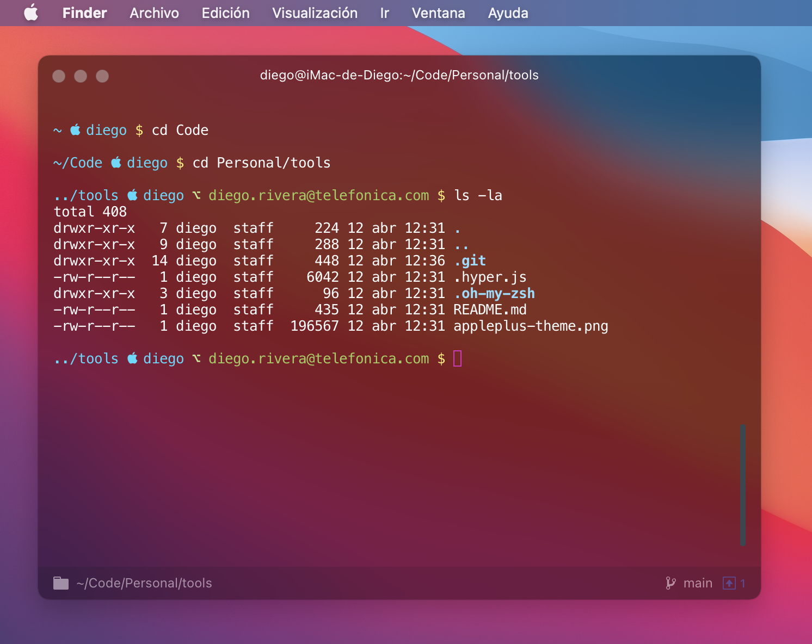Click the file size 448 in .git row
The image size is (812, 644).
click(x=327, y=261)
